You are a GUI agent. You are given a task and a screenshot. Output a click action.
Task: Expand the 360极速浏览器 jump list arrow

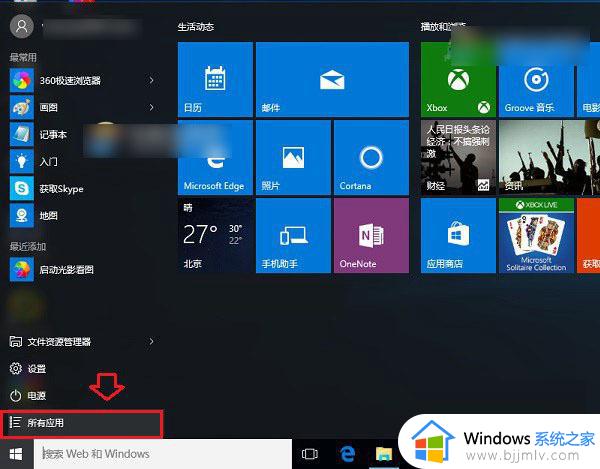pos(152,80)
